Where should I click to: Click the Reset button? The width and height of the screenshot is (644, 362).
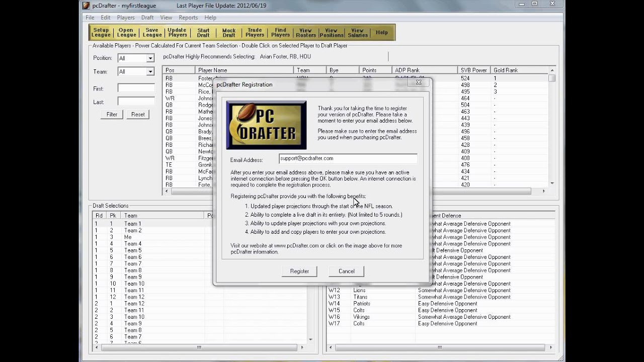[138, 115]
